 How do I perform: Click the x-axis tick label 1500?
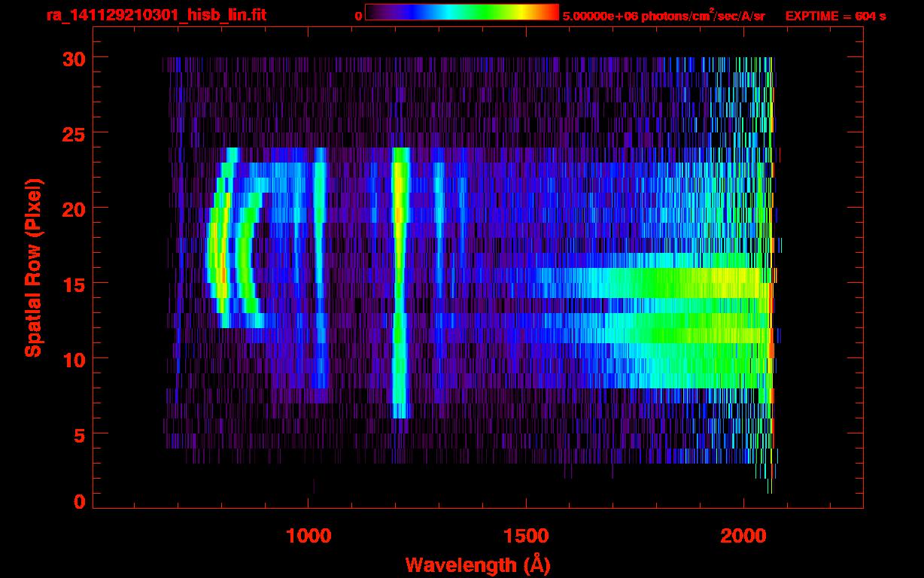(526, 536)
